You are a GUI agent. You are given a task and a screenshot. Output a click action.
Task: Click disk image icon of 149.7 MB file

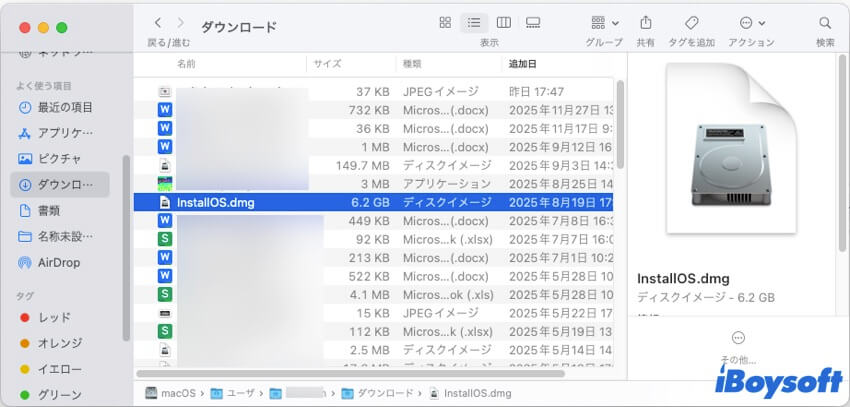164,165
